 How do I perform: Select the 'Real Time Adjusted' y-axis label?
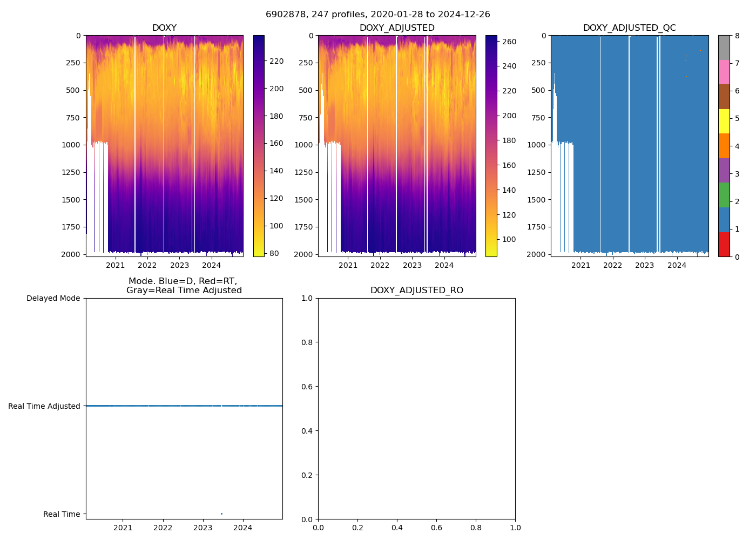click(x=44, y=406)
